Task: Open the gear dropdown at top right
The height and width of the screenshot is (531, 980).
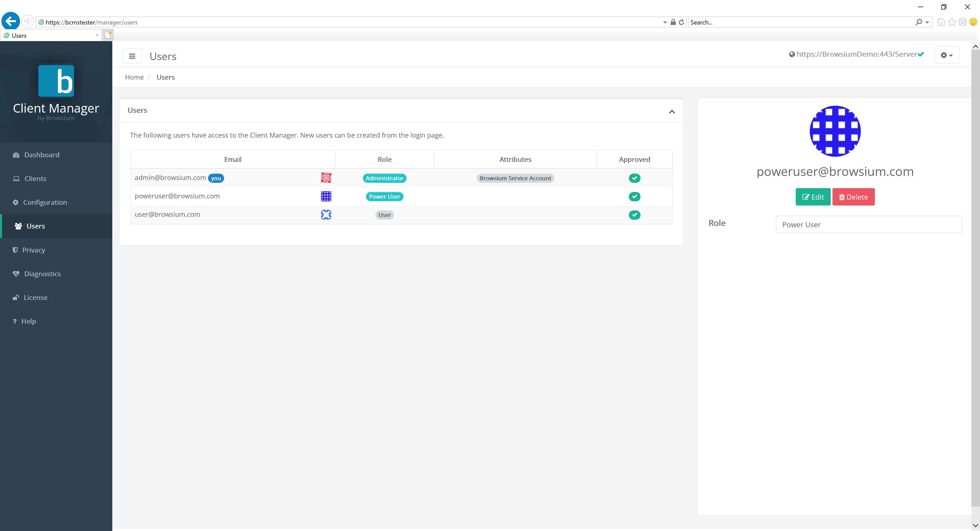Action: click(947, 55)
